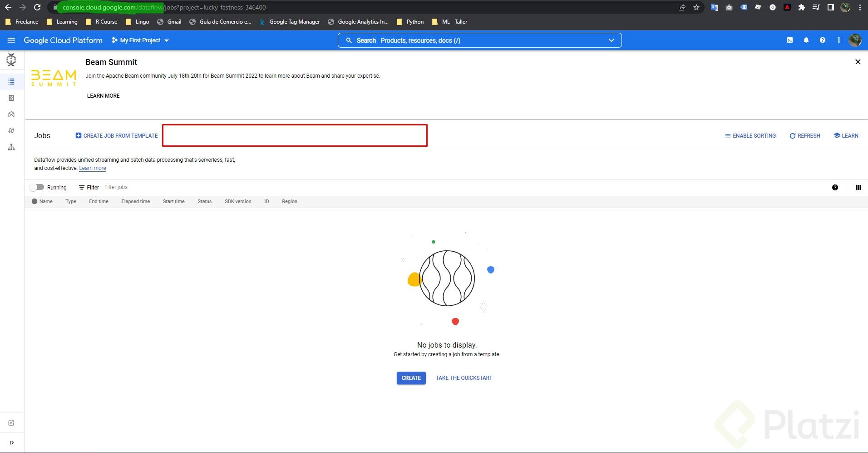The image size is (868, 453).
Task: Open column display options icon
Action: pyautogui.click(x=858, y=188)
